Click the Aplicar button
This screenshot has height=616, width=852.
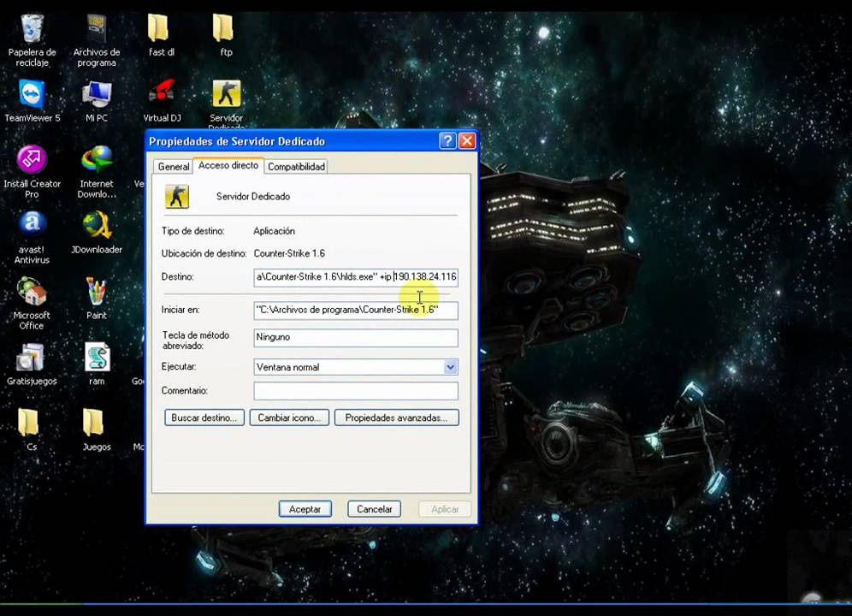point(445,509)
